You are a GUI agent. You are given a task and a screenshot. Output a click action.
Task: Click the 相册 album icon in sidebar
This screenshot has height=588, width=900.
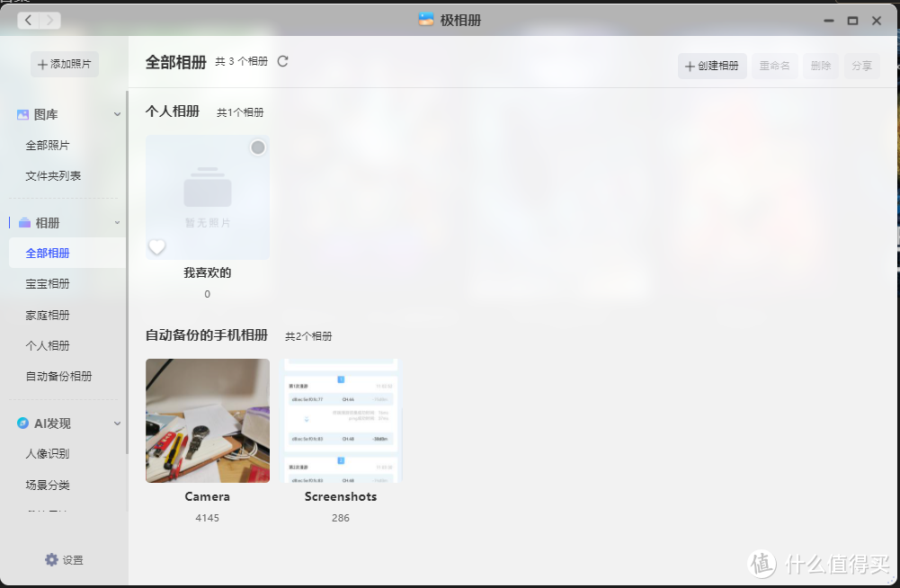24,223
